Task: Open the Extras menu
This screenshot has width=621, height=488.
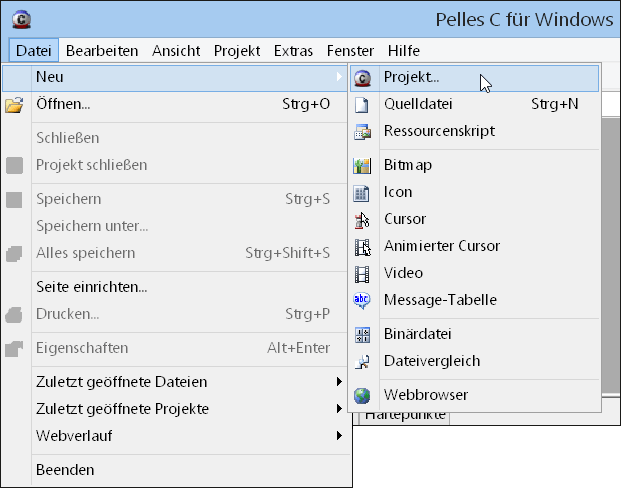Action: click(293, 50)
